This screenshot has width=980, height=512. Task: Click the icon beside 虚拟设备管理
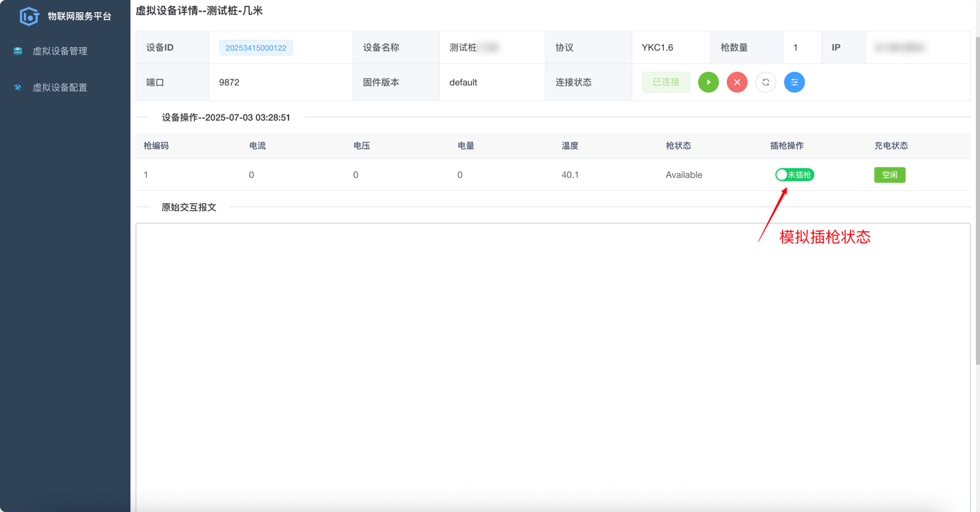pyautogui.click(x=18, y=51)
